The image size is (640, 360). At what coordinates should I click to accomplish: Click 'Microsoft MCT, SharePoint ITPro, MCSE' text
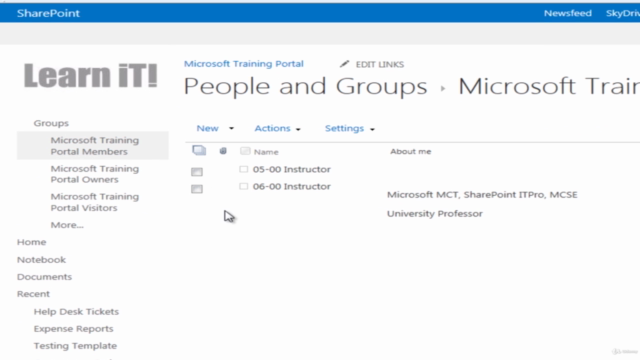tap(482, 195)
